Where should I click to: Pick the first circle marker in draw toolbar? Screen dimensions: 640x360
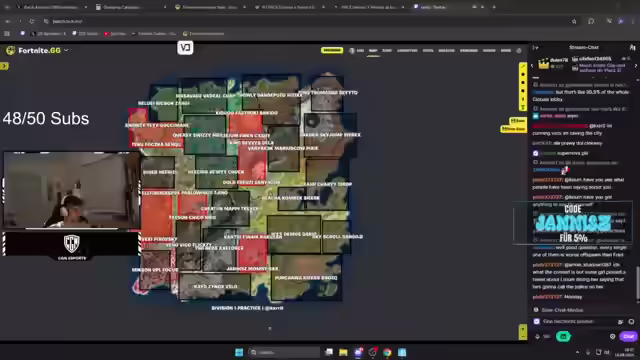click(522, 75)
